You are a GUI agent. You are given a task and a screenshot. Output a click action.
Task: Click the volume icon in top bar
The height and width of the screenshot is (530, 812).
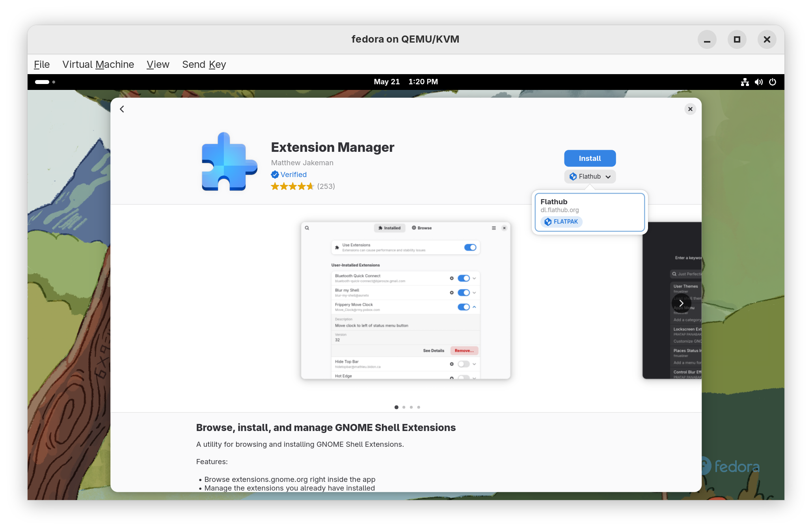[758, 82]
